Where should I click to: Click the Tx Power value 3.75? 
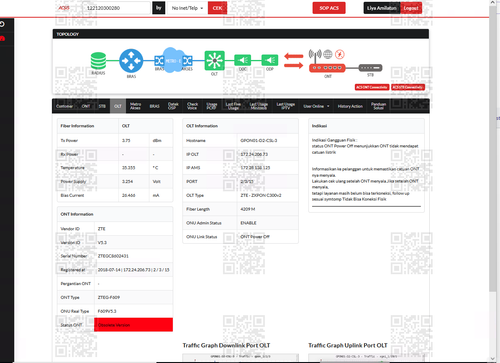pyautogui.click(x=126, y=140)
